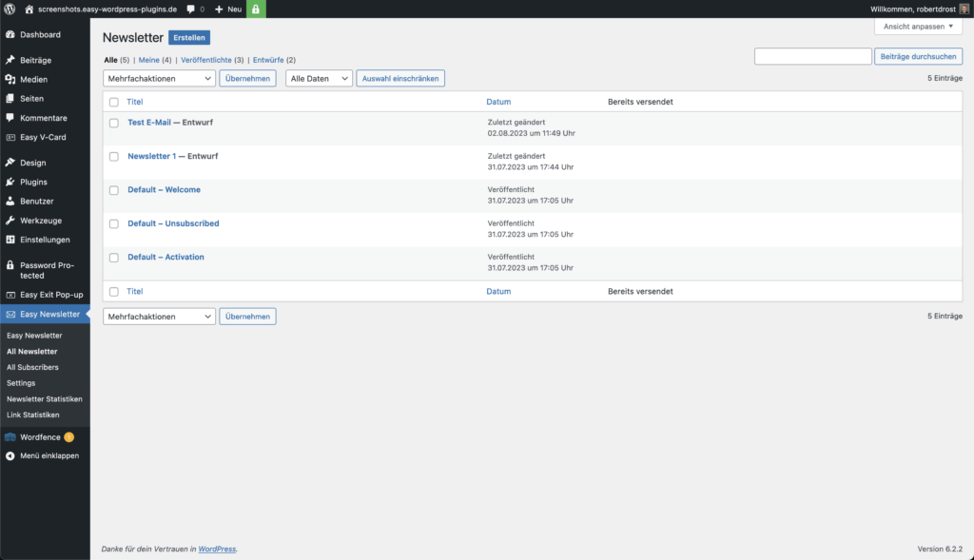Click the Wordfence orange notification badge
Image resolution: width=974 pixels, height=560 pixels.
68,437
